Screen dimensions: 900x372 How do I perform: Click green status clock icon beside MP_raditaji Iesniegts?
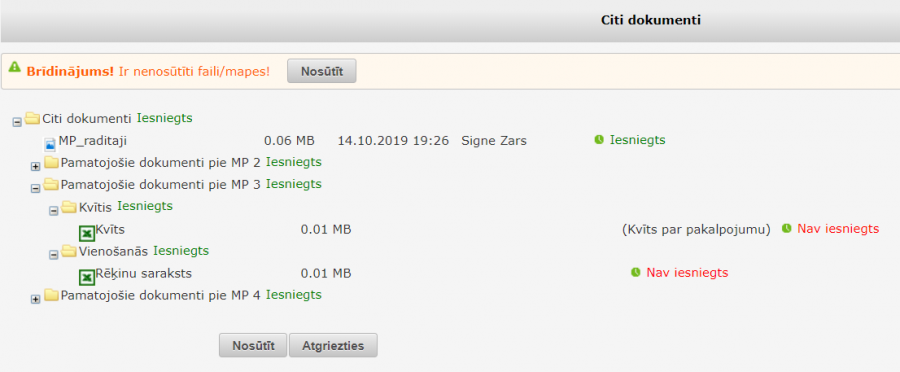coord(599,140)
